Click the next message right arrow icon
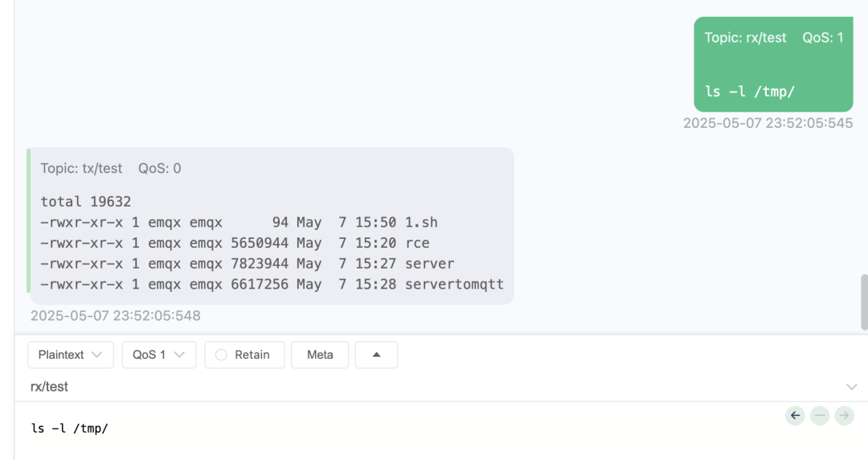The width and height of the screenshot is (868, 460). [x=844, y=416]
